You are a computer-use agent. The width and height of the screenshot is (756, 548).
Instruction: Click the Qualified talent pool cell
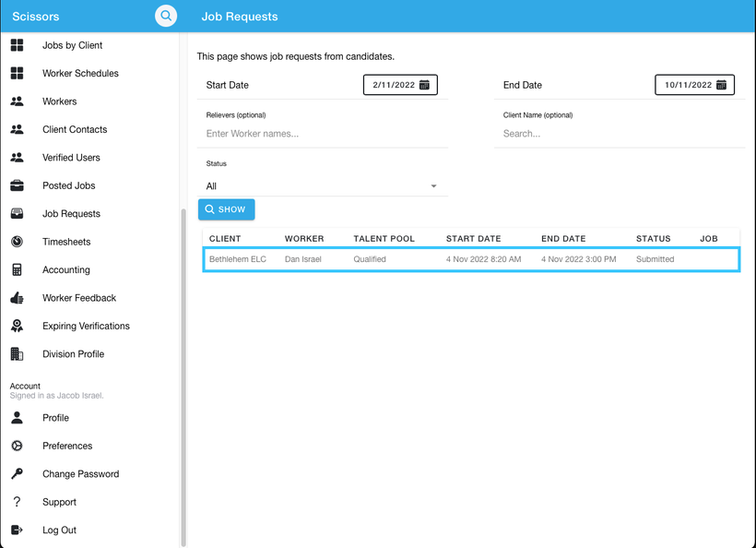pyautogui.click(x=370, y=259)
